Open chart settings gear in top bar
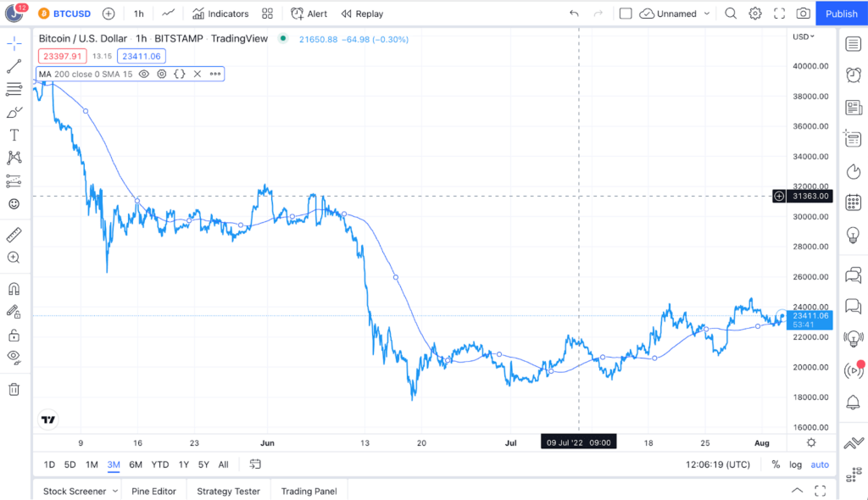This screenshot has width=868, height=500. pos(755,14)
